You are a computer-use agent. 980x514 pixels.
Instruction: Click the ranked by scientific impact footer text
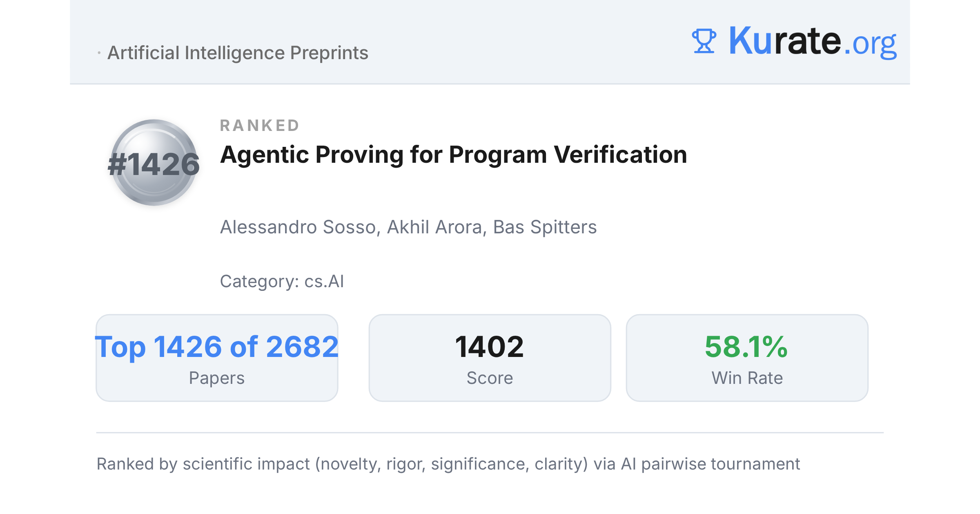[x=448, y=464]
